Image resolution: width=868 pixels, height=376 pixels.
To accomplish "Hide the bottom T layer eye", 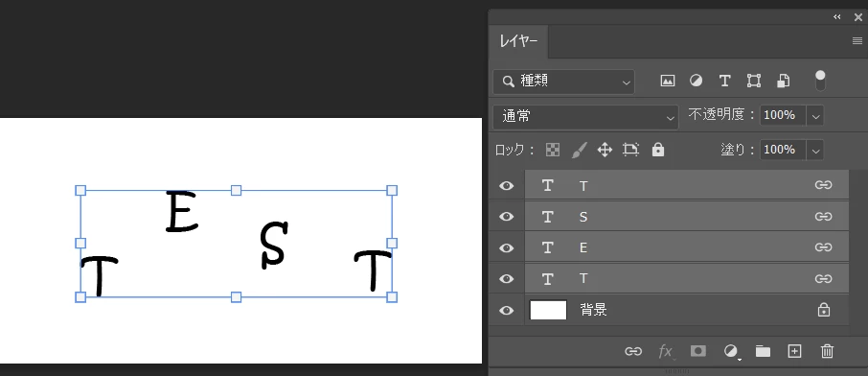I will point(507,279).
